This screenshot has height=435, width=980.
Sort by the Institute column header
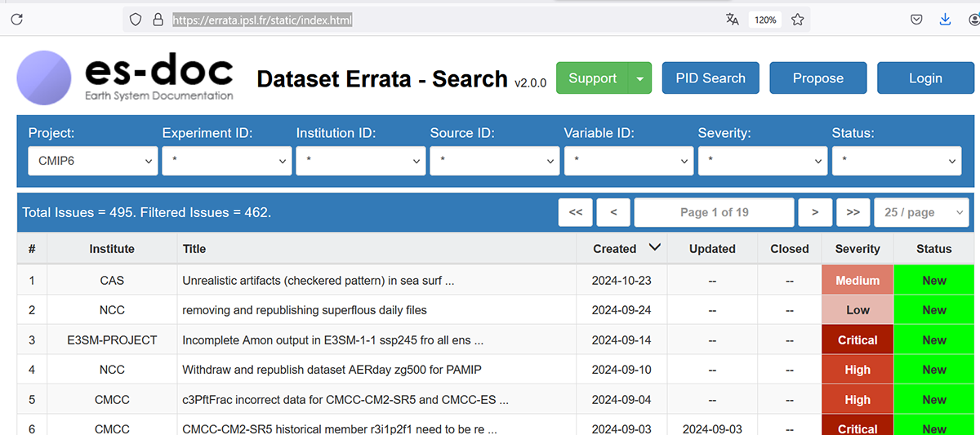click(x=112, y=249)
